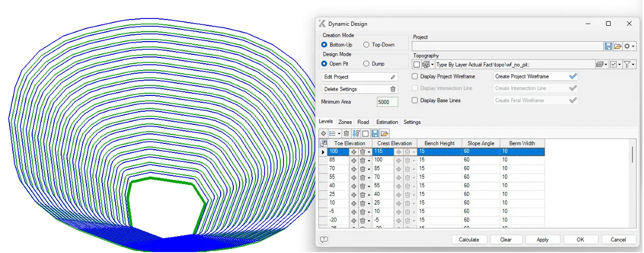
Task: Add a new level with plus icon
Action: click(323, 134)
